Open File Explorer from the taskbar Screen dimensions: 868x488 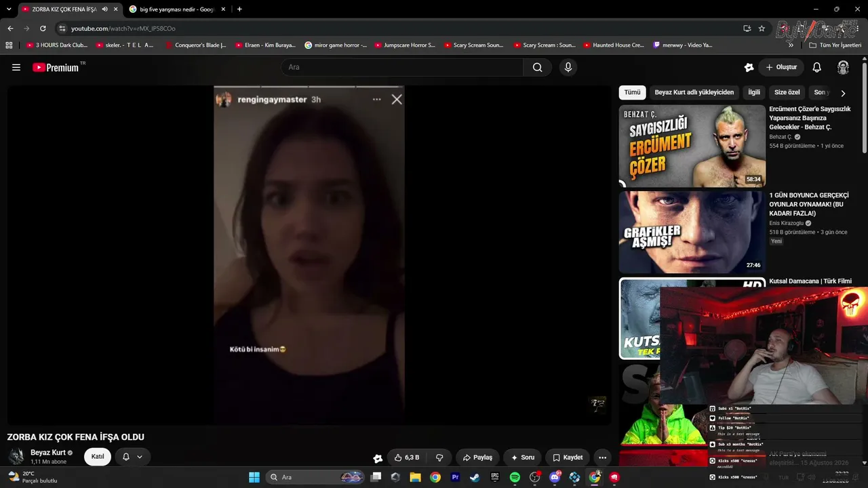pyautogui.click(x=415, y=477)
